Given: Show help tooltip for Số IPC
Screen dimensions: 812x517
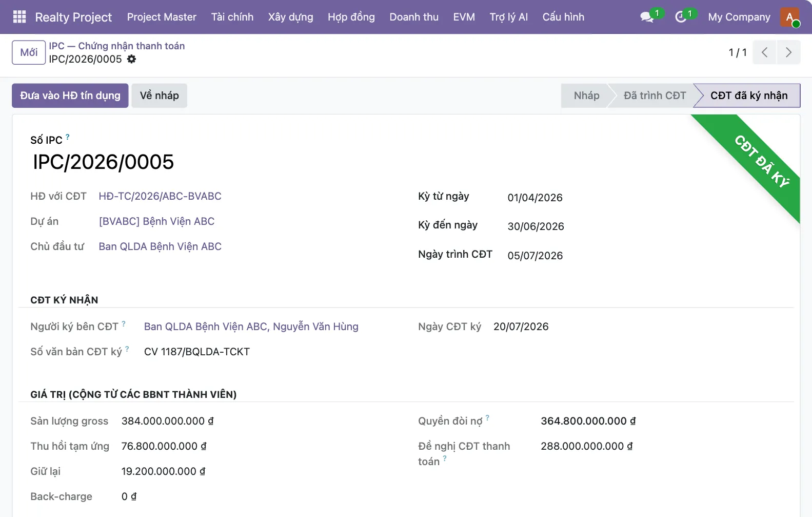Looking at the screenshot, I should tap(68, 137).
